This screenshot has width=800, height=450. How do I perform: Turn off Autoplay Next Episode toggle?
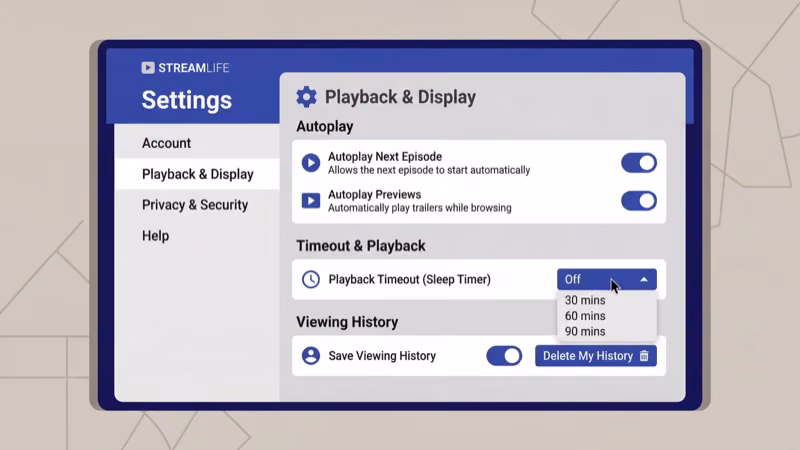[x=639, y=163]
